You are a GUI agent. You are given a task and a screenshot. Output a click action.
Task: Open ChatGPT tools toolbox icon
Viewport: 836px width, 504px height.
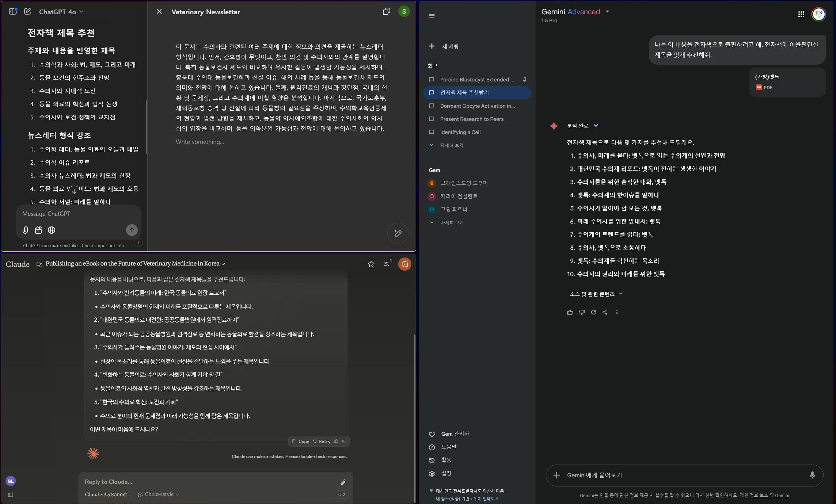[x=38, y=230]
